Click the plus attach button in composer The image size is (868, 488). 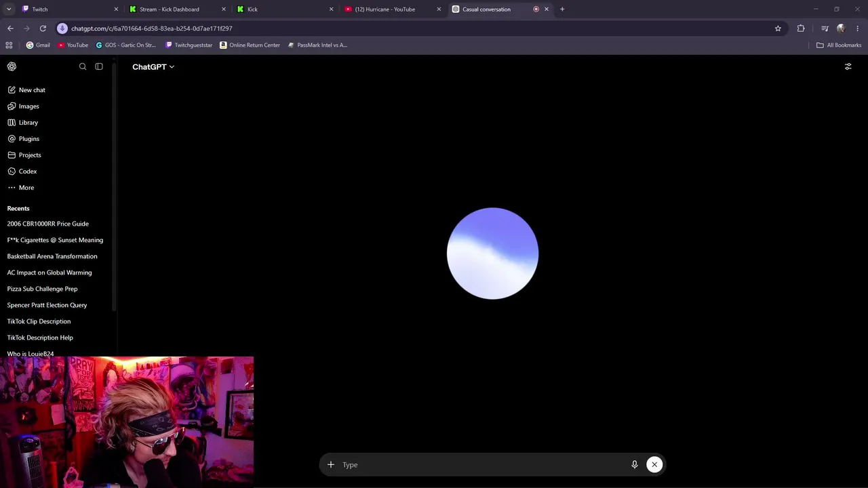331,464
